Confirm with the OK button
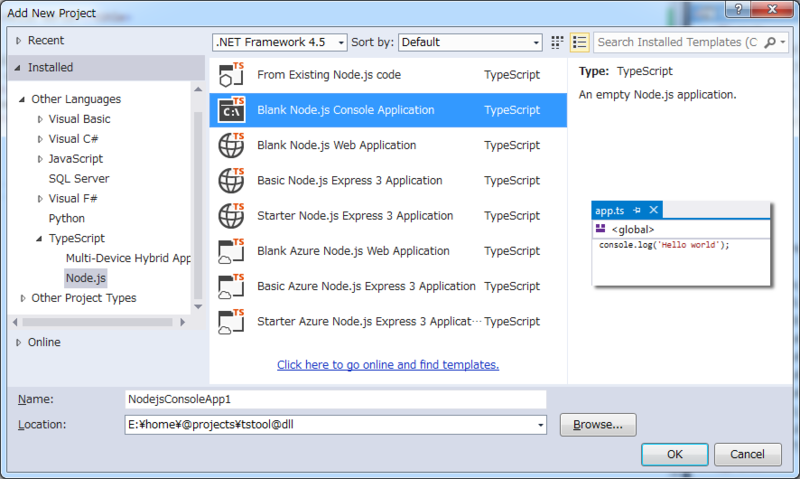This screenshot has height=479, width=800. (674, 455)
